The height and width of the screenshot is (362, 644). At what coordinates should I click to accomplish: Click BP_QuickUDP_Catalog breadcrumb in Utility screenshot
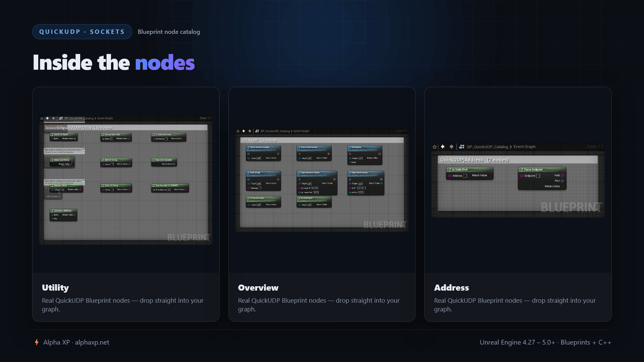(79, 118)
